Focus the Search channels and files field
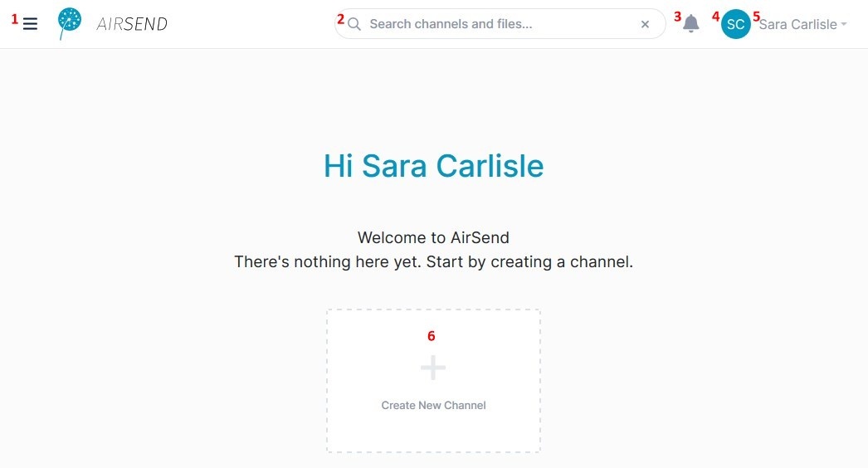The width and height of the screenshot is (868, 468). [500, 24]
